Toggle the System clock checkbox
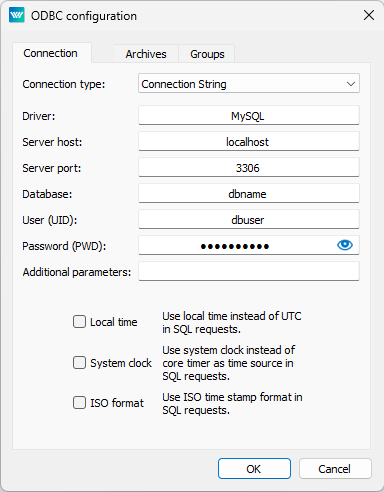The height and width of the screenshot is (492, 384). (x=79, y=363)
